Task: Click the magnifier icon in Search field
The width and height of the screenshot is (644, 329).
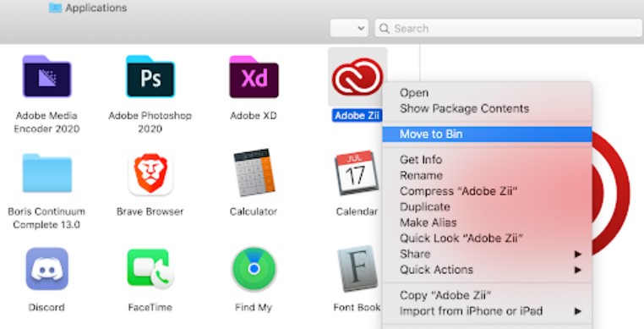Action: (385, 29)
